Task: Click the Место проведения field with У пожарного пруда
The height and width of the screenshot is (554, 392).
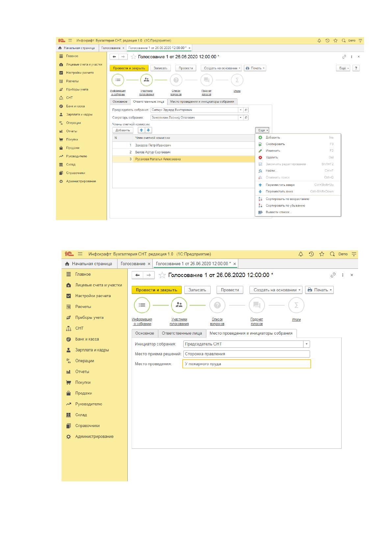Action: pos(247,364)
